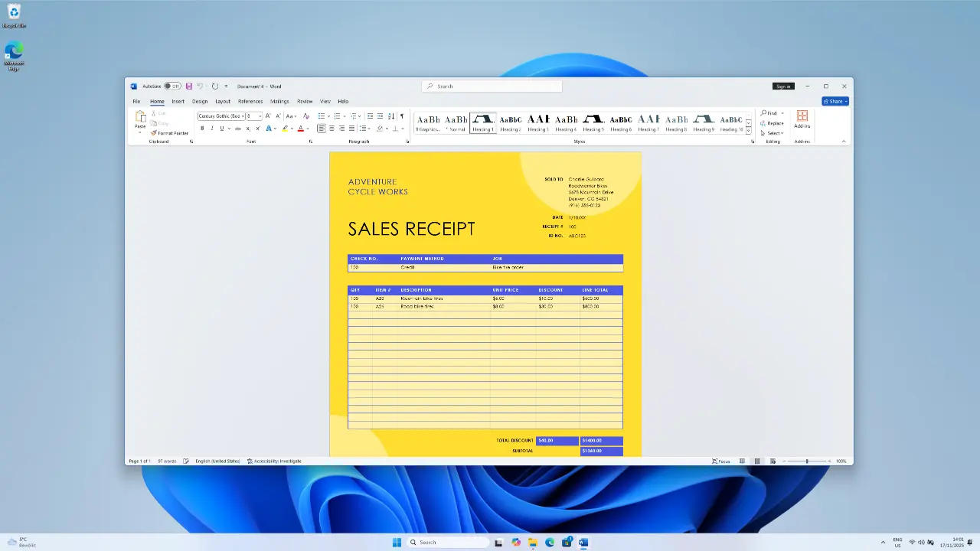Expand the Styles gallery More arrow

(x=748, y=131)
